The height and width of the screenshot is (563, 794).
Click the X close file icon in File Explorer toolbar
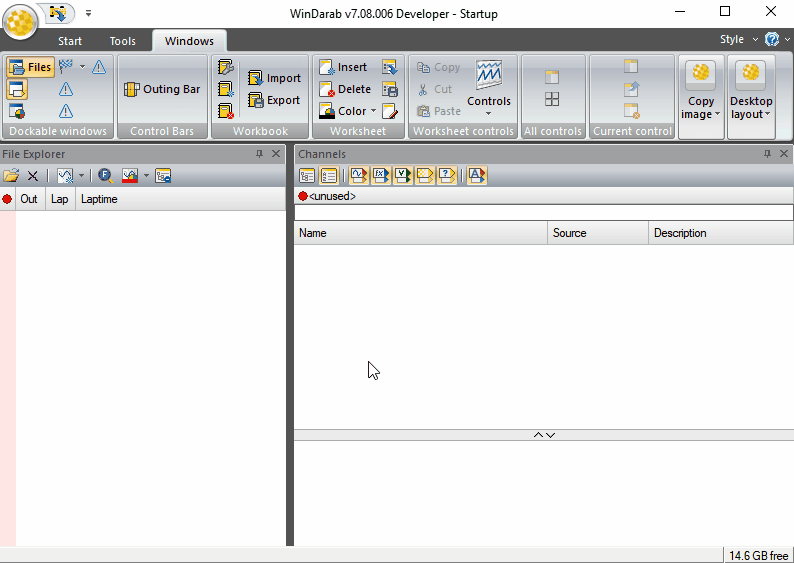click(33, 176)
